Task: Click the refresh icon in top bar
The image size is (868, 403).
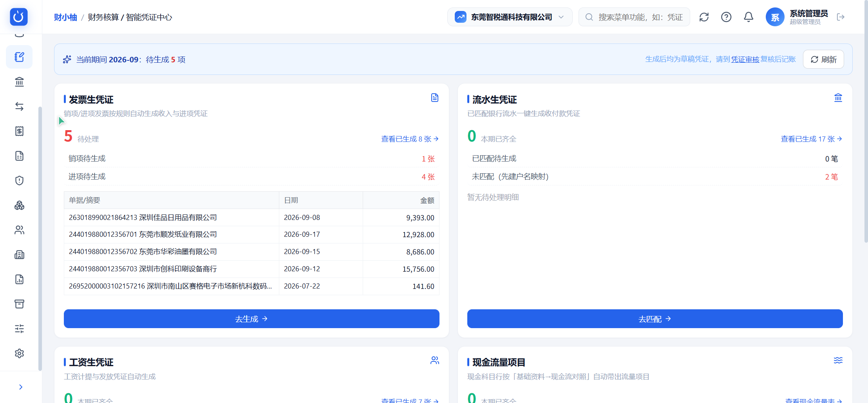Action: click(x=704, y=17)
